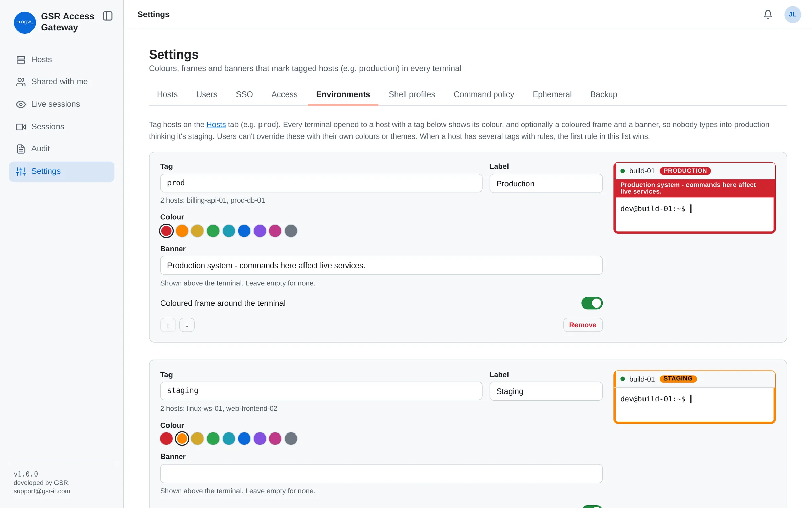Viewport: 812px width, 508px height.
Task: Pick the blue colour for prod
Action: (x=244, y=231)
